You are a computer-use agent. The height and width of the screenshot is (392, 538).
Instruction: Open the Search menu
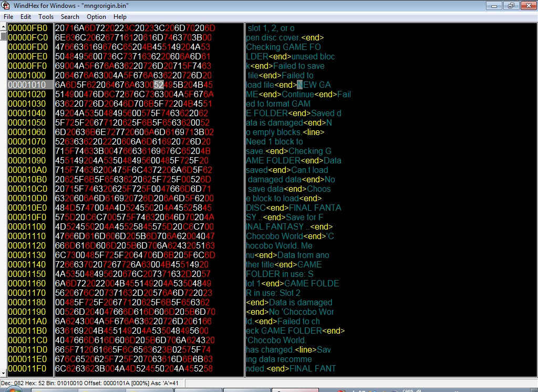coord(70,16)
